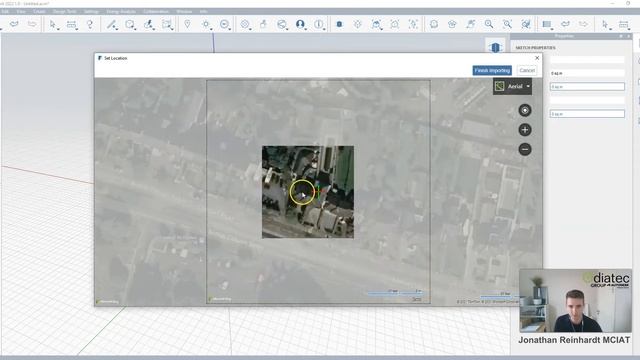Viewport: 640px width, 360px height.
Task: Expand the Sun tool dropdown arrow
Action: [211, 29]
